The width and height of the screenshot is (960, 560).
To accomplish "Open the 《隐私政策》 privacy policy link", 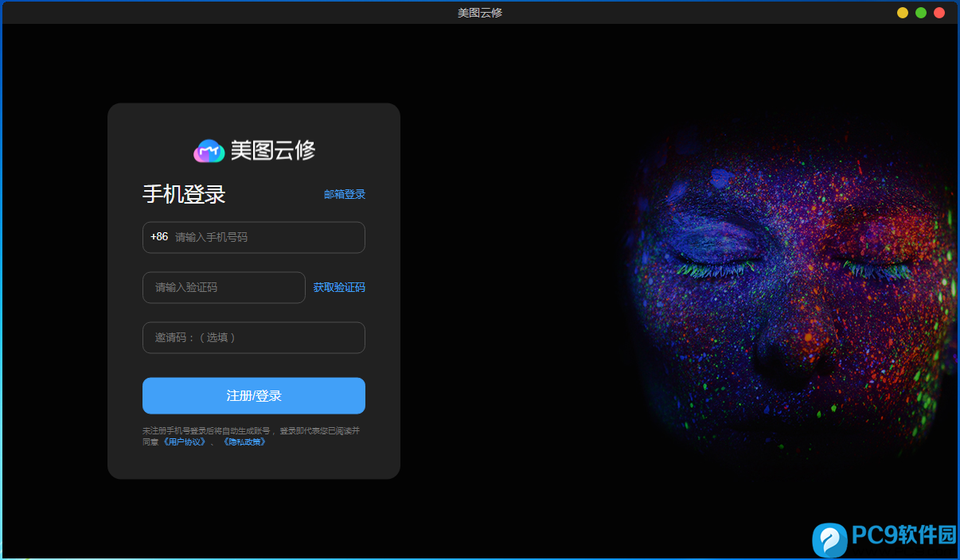I will coord(244,441).
